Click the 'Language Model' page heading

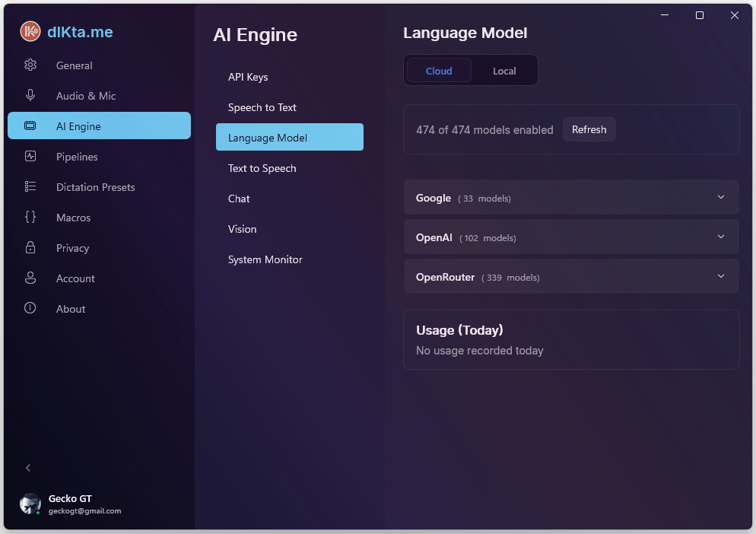pos(465,33)
